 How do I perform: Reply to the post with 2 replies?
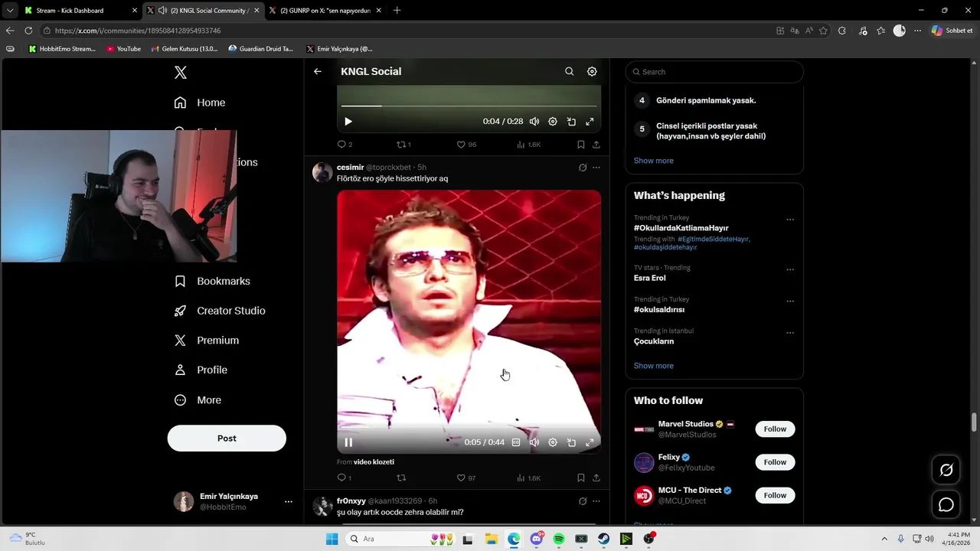345,145
